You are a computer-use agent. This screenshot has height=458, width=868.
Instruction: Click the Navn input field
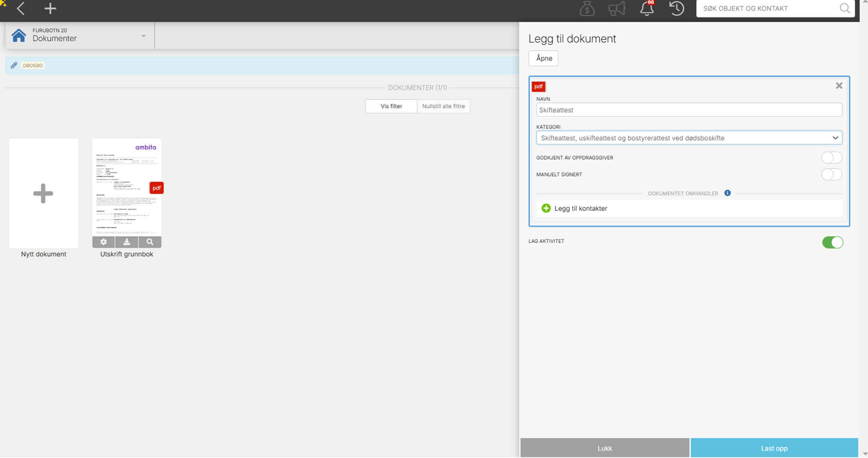[689, 110]
